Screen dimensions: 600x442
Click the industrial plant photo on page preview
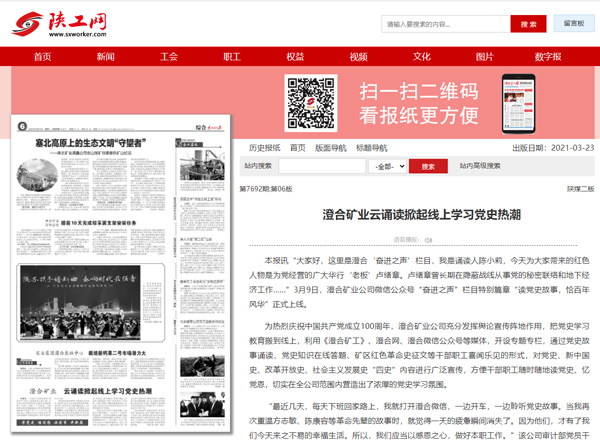point(202,165)
